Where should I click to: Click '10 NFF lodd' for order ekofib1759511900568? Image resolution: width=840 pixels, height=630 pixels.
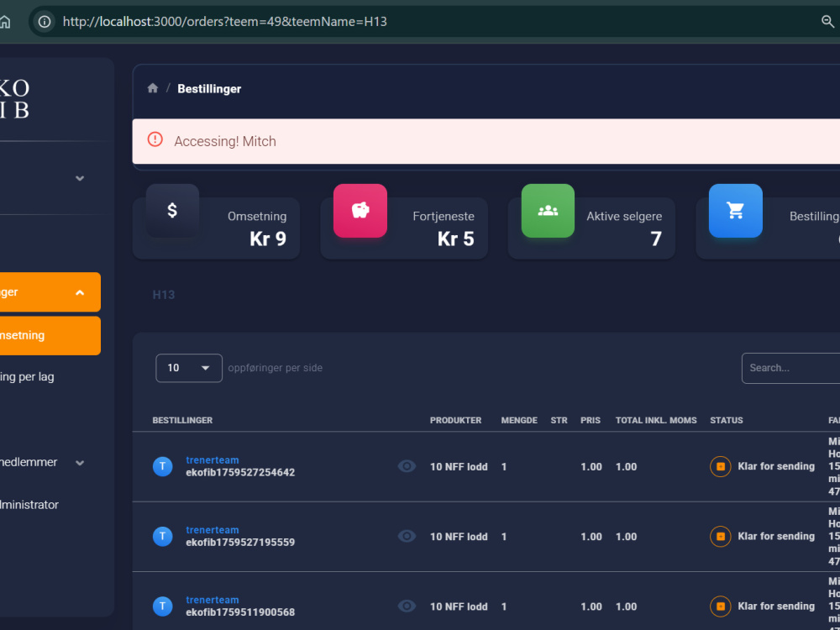(459, 607)
